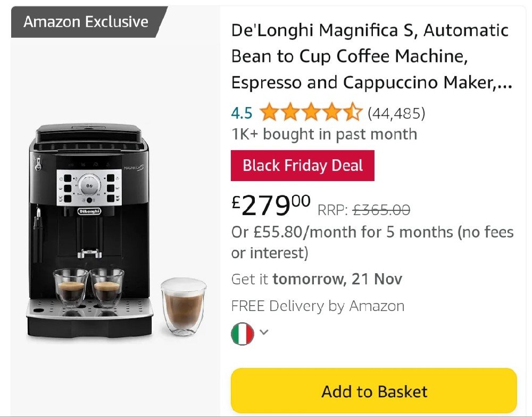Click the Black Friday Deal badge

tap(302, 166)
